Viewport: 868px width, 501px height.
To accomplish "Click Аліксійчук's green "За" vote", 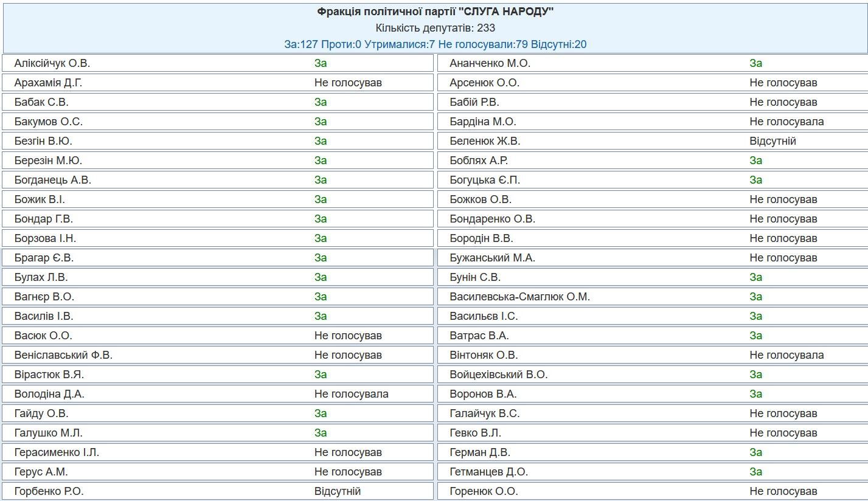I will (321, 63).
